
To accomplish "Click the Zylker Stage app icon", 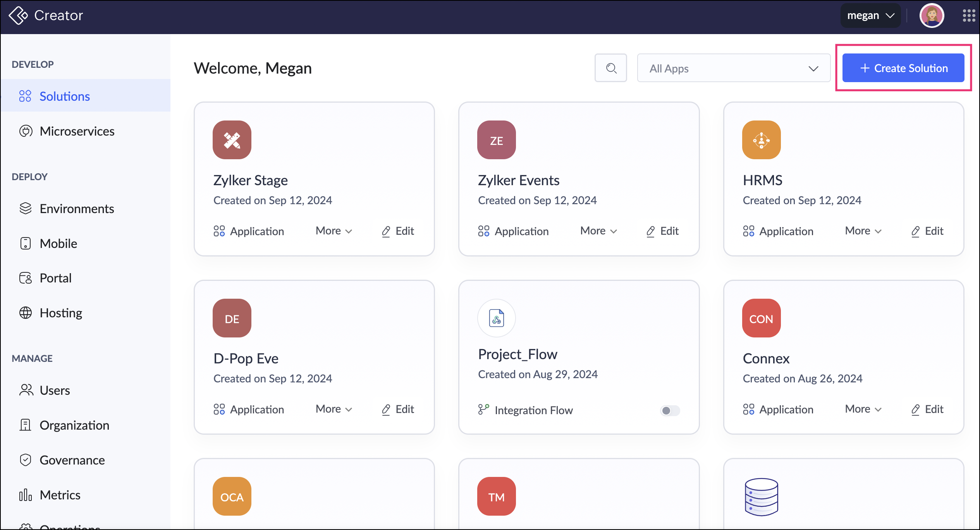I will (x=232, y=140).
